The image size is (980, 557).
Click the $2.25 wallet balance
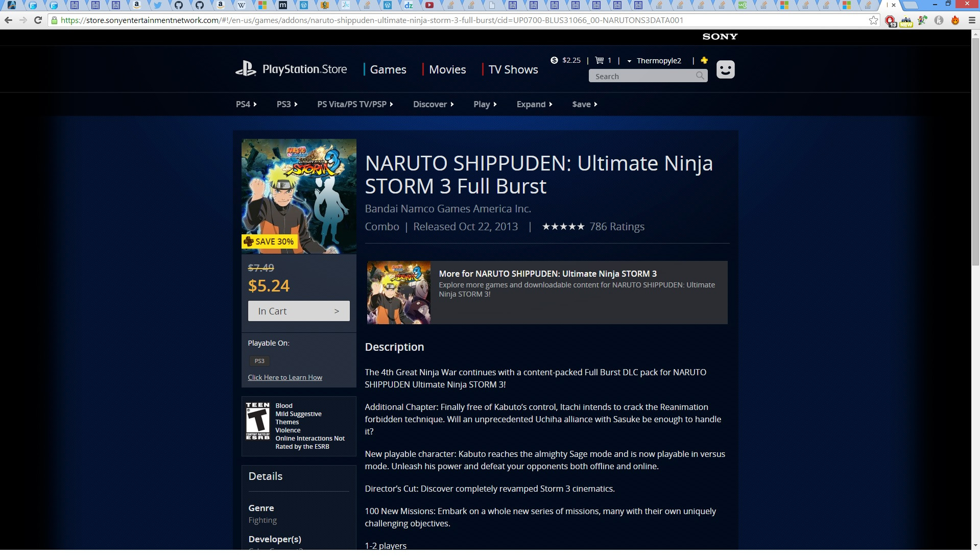(571, 60)
